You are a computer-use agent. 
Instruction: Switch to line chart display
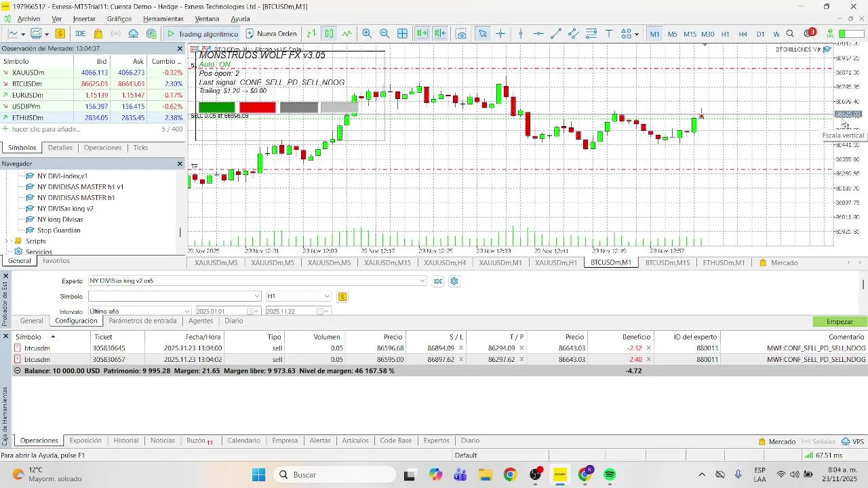(347, 33)
